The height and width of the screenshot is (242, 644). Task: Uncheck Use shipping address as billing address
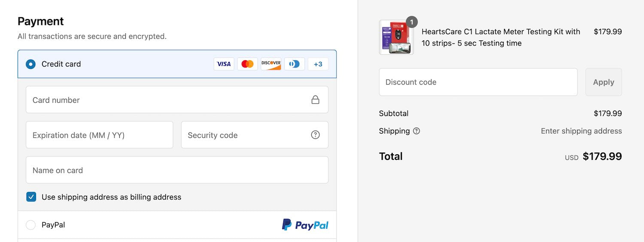coord(31,197)
